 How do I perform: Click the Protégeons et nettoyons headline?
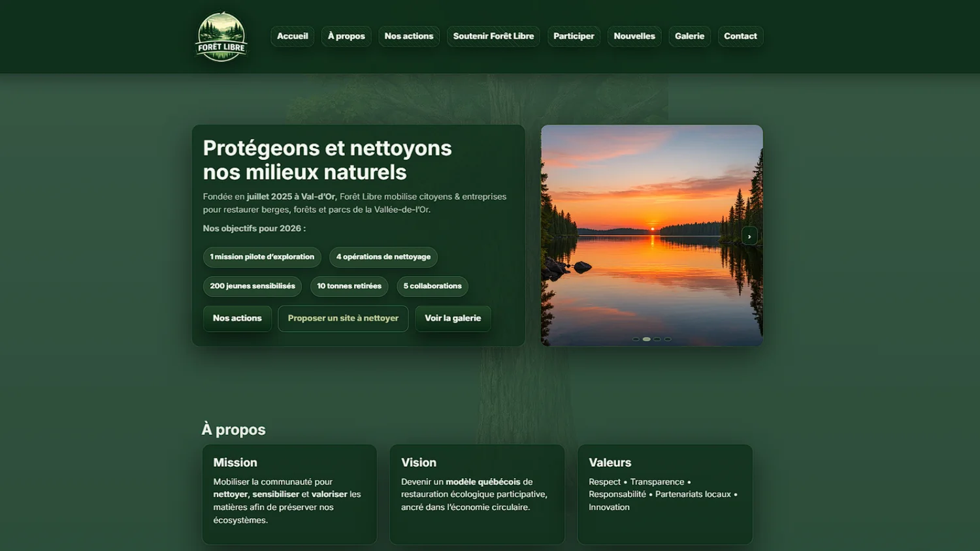pyautogui.click(x=327, y=160)
